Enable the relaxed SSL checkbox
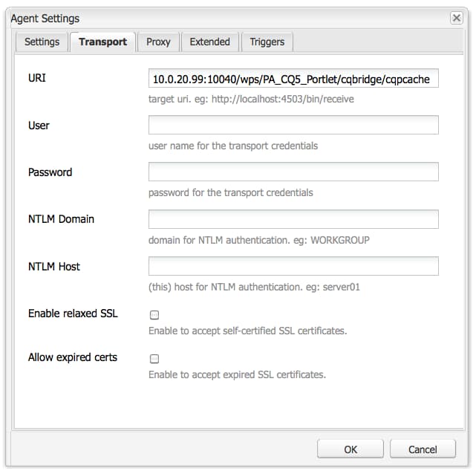Image resolution: width=476 pixels, height=474 pixels. (x=154, y=315)
